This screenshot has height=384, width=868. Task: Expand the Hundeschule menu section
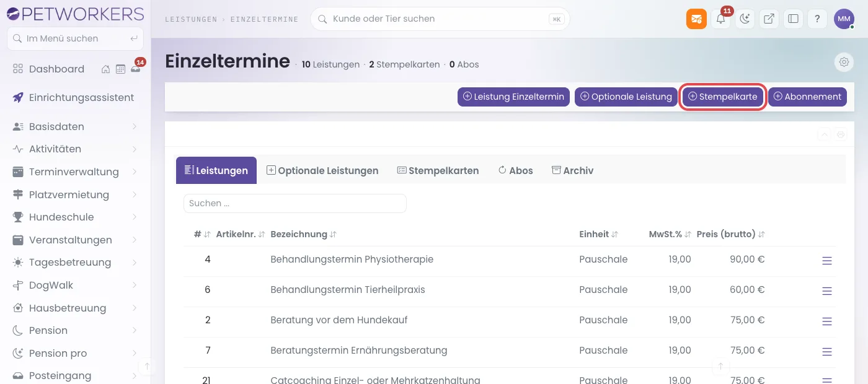point(75,217)
